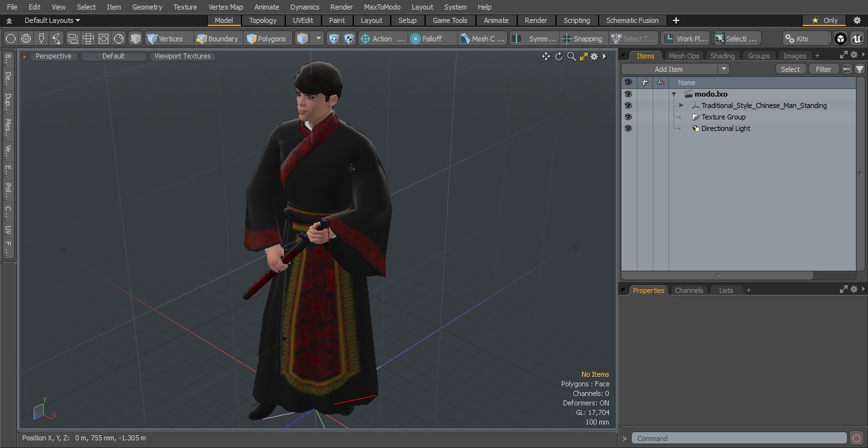Image resolution: width=868 pixels, height=448 pixels.
Task: Switch to the Shading tab
Action: pyautogui.click(x=722, y=56)
